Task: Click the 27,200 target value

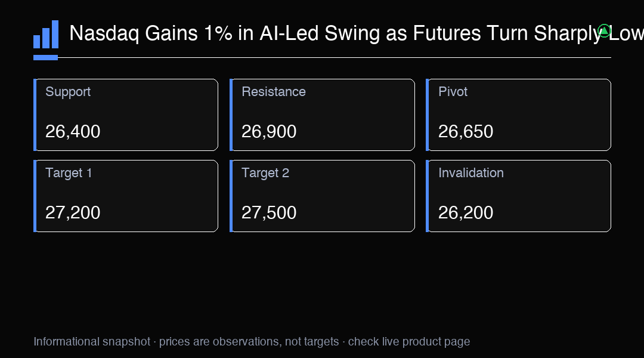Action: [x=73, y=212]
